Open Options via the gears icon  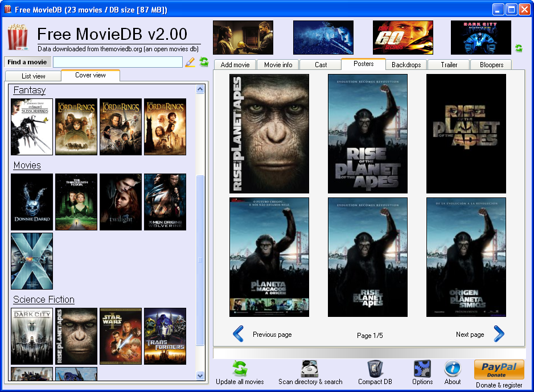click(422, 369)
